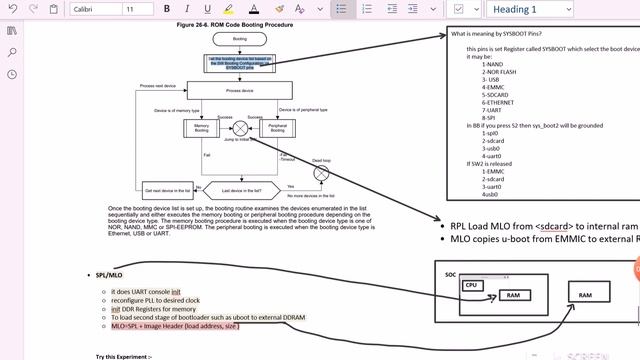The image size is (640, 360).
Task: Click the To Do tag checkbox button
Action: pos(458,9)
